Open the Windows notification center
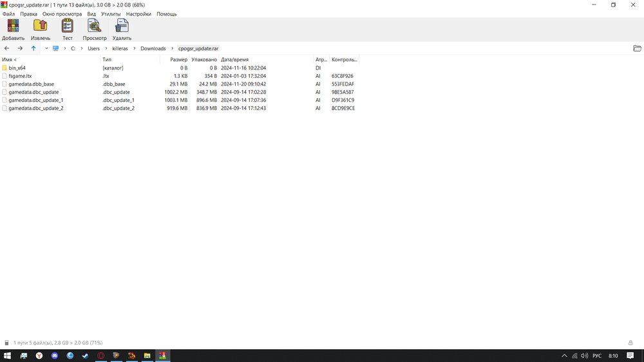This screenshot has width=644, height=362. [630, 356]
